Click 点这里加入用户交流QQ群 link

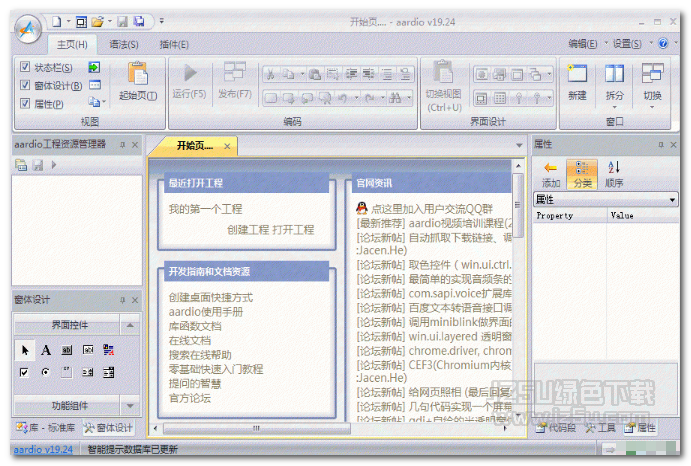tap(432, 209)
